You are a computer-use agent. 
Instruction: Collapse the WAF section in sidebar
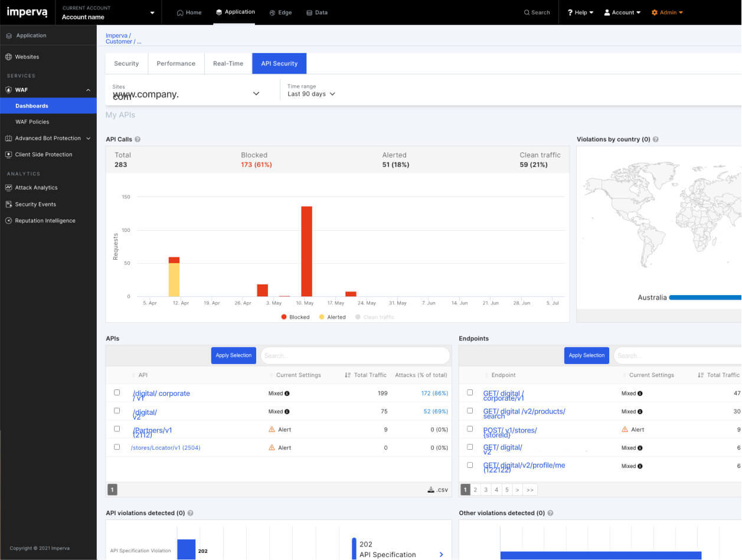[88, 90]
